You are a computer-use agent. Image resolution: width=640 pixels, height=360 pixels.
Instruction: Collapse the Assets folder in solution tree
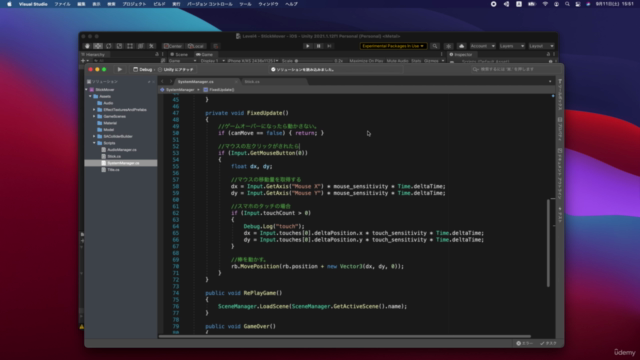click(90, 96)
